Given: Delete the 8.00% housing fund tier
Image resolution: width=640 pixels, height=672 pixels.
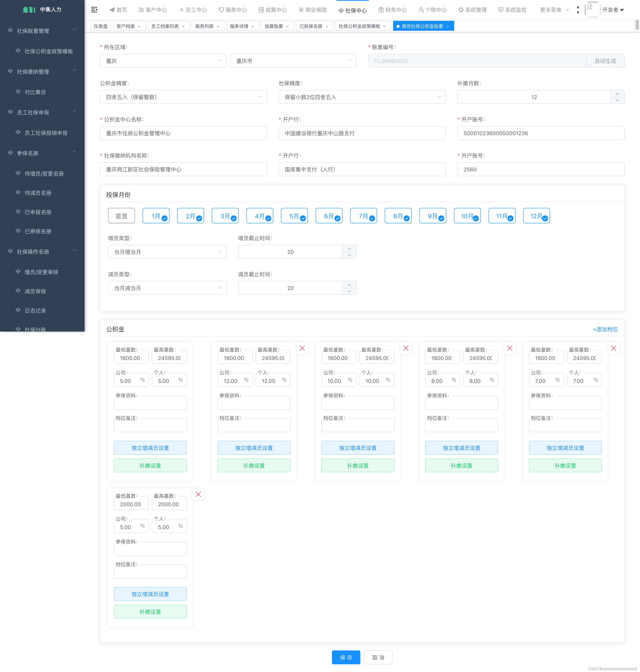Looking at the screenshot, I should tap(510, 348).
